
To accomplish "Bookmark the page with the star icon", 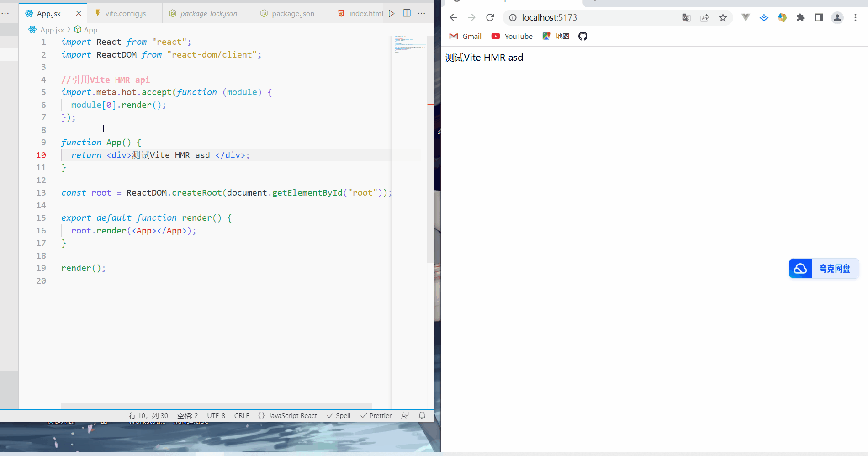I will (723, 17).
